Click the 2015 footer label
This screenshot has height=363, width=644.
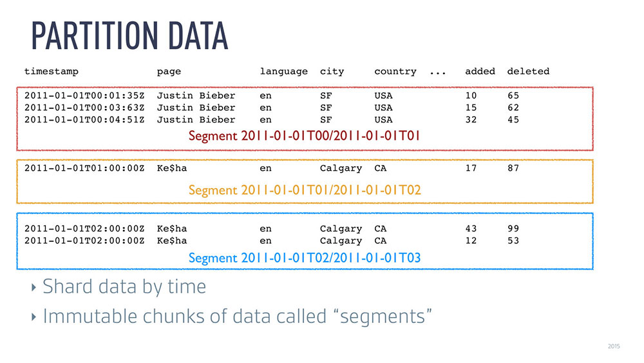pos(613,347)
